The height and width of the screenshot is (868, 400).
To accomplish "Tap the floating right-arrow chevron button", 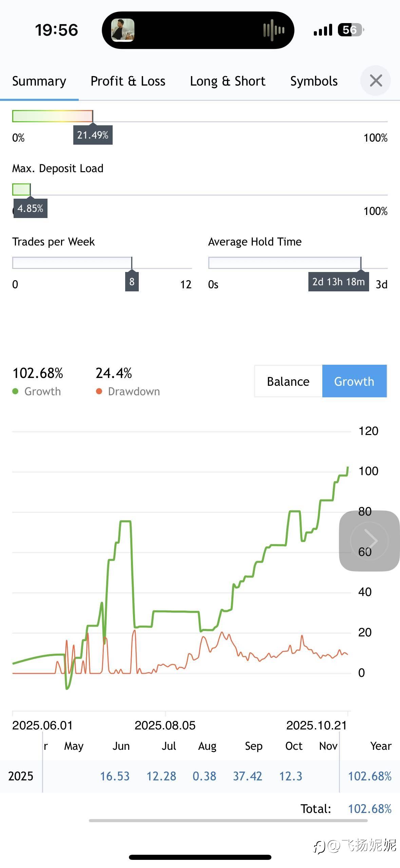I will [369, 541].
